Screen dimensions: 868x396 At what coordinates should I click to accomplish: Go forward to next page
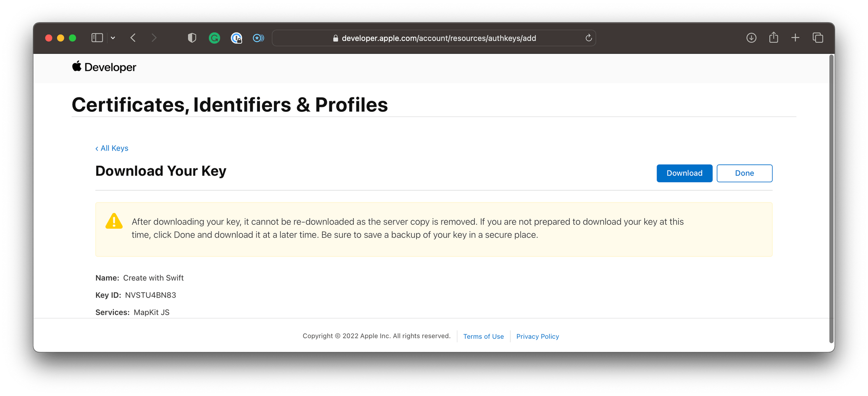(154, 38)
